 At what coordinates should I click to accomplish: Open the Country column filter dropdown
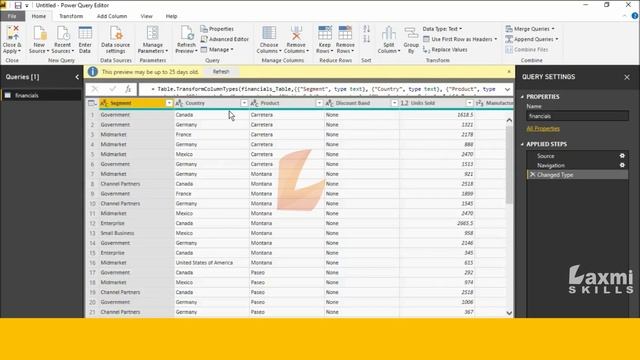coord(244,103)
